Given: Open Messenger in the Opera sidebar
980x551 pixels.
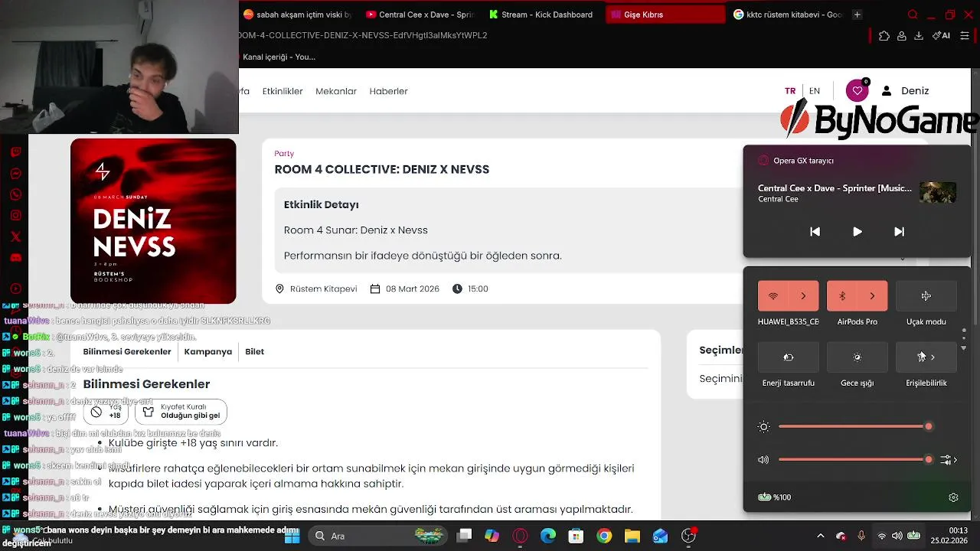Looking at the screenshot, I should [x=15, y=174].
